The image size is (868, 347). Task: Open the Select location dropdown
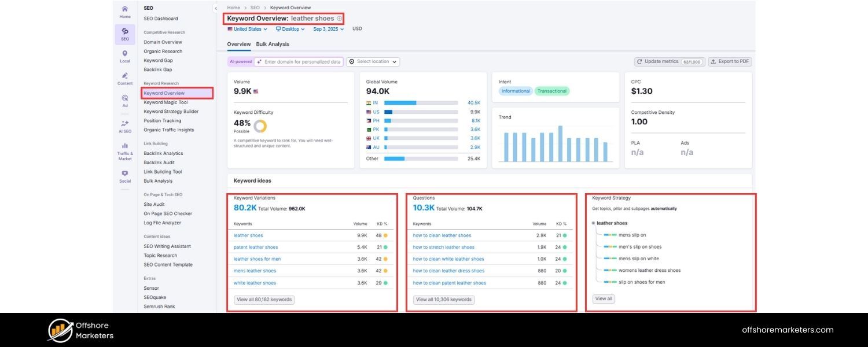(x=373, y=62)
